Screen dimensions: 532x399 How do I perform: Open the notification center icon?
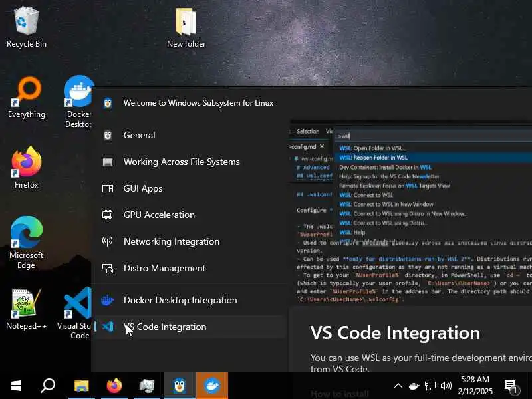pos(510,386)
